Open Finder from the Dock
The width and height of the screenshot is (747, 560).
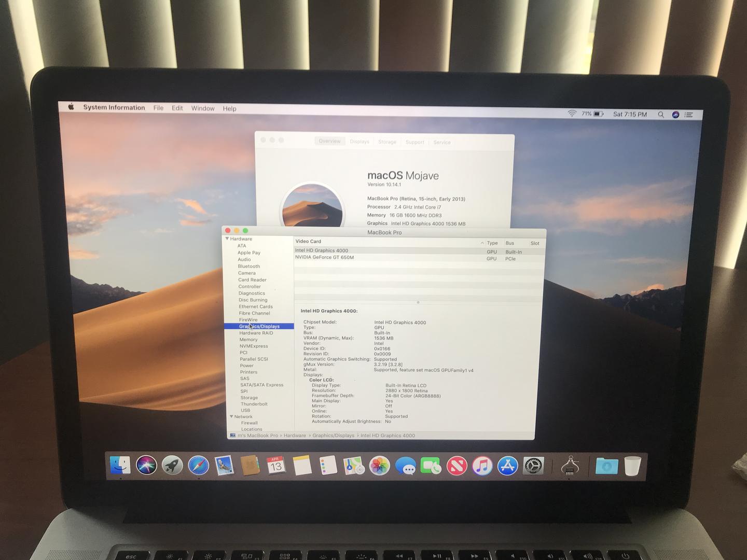tap(120, 465)
